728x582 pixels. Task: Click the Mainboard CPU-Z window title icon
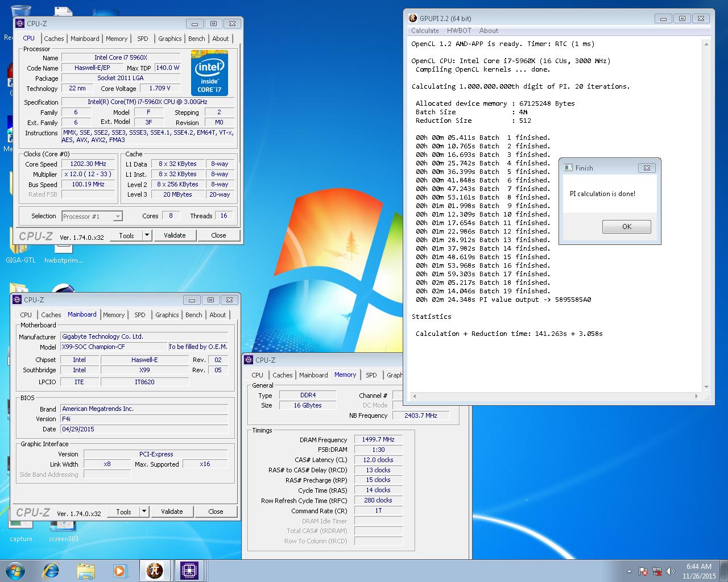17,300
